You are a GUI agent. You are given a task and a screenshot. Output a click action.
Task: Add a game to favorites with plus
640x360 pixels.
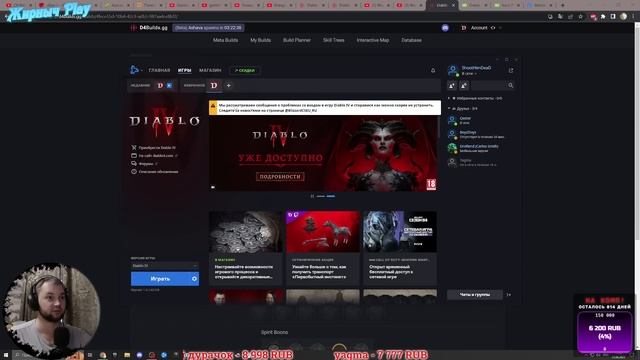pyautogui.click(x=229, y=85)
